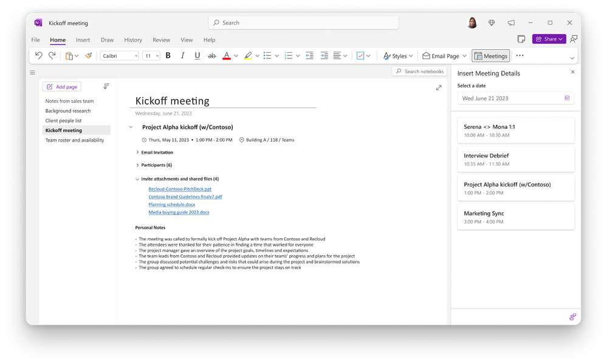Expand the Participants (6) section
The image size is (607, 364).
pyautogui.click(x=137, y=165)
